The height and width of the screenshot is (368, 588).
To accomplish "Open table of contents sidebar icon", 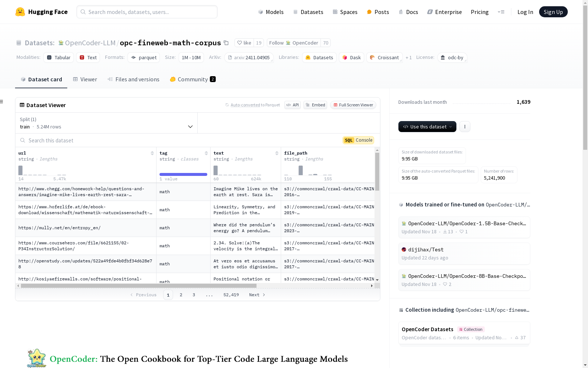I will click(x=2, y=102).
